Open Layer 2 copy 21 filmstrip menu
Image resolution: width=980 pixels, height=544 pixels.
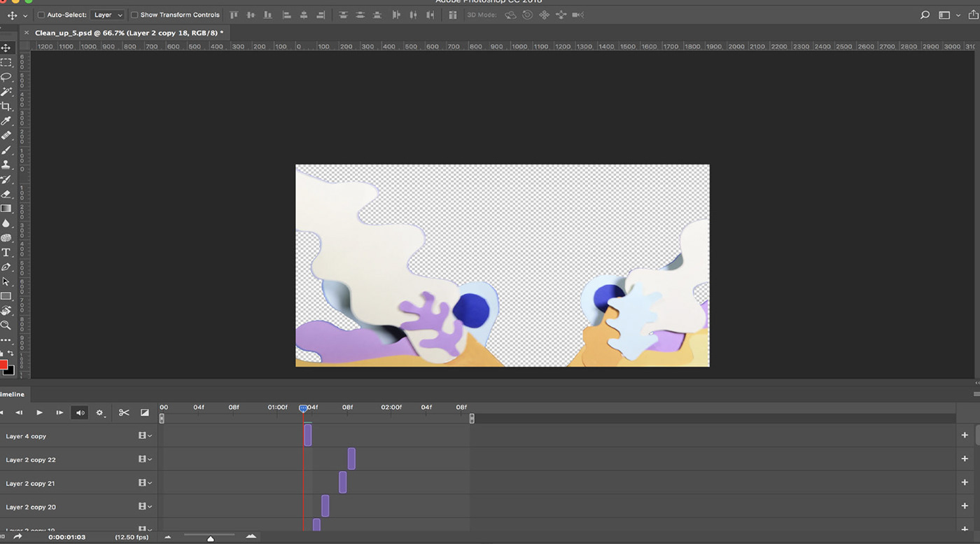145,482
